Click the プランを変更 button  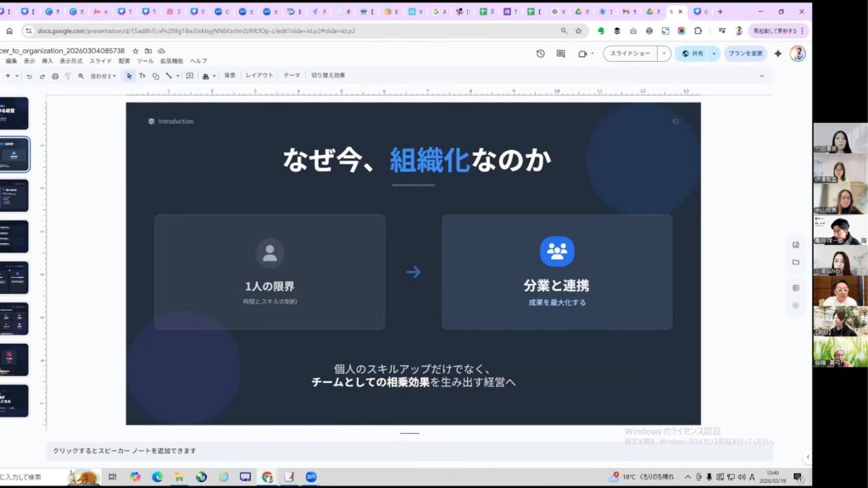point(745,53)
